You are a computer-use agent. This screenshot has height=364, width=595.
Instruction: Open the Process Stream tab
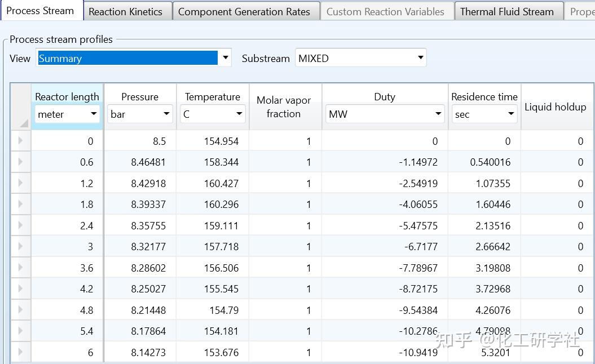click(40, 11)
